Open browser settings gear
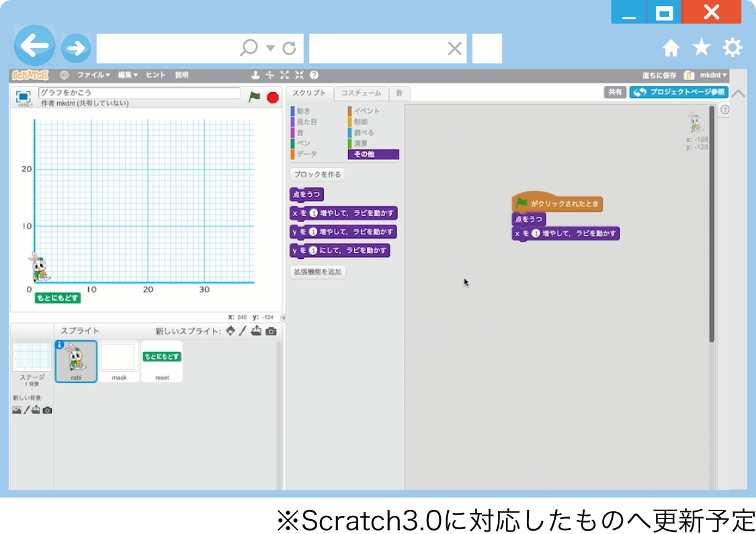756x534 pixels. (x=732, y=48)
